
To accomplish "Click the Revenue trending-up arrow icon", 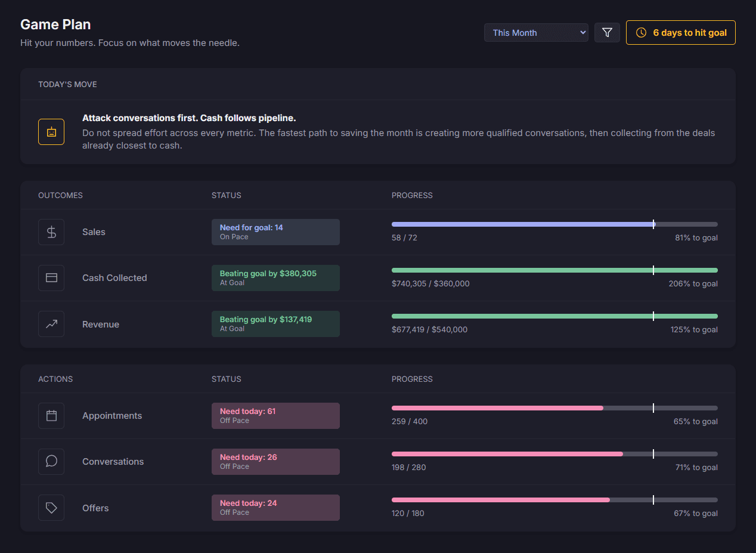I will click(51, 324).
